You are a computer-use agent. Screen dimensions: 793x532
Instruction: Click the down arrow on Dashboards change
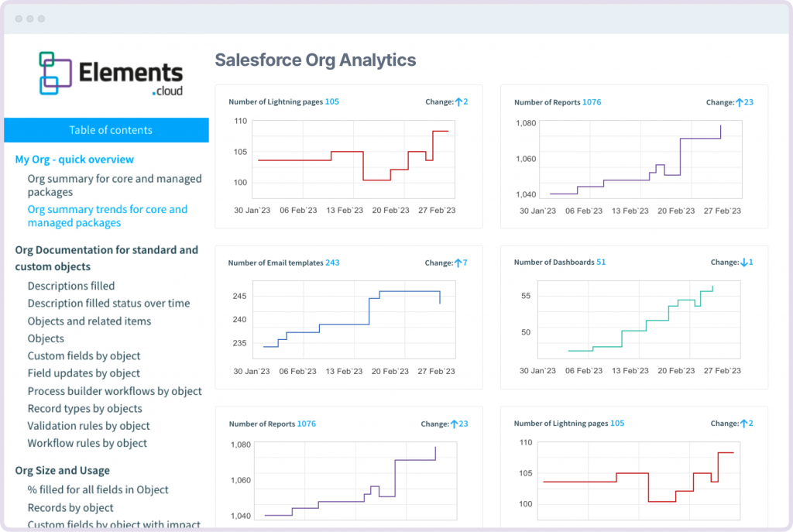pos(744,263)
